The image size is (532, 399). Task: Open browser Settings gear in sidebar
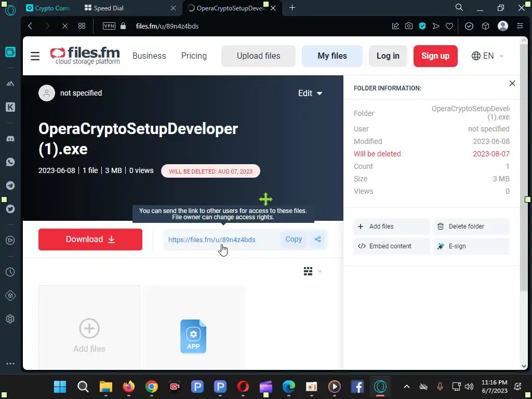click(10, 319)
